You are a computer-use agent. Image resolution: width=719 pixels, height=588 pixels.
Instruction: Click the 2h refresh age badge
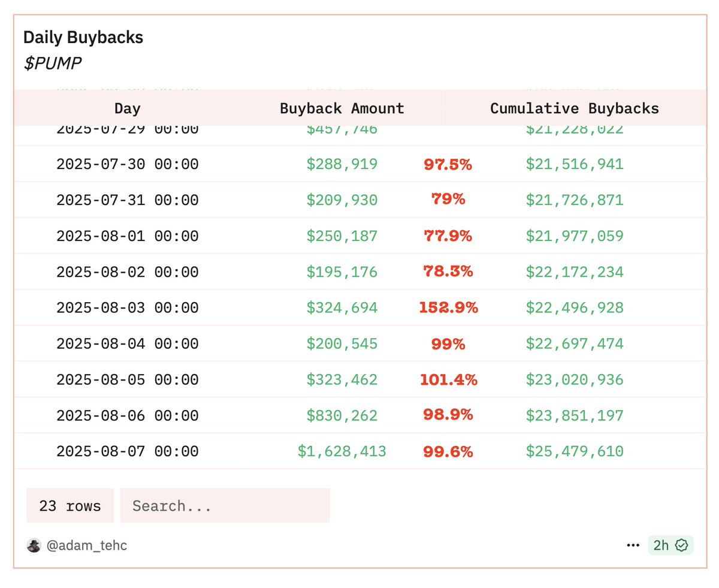coord(670,545)
